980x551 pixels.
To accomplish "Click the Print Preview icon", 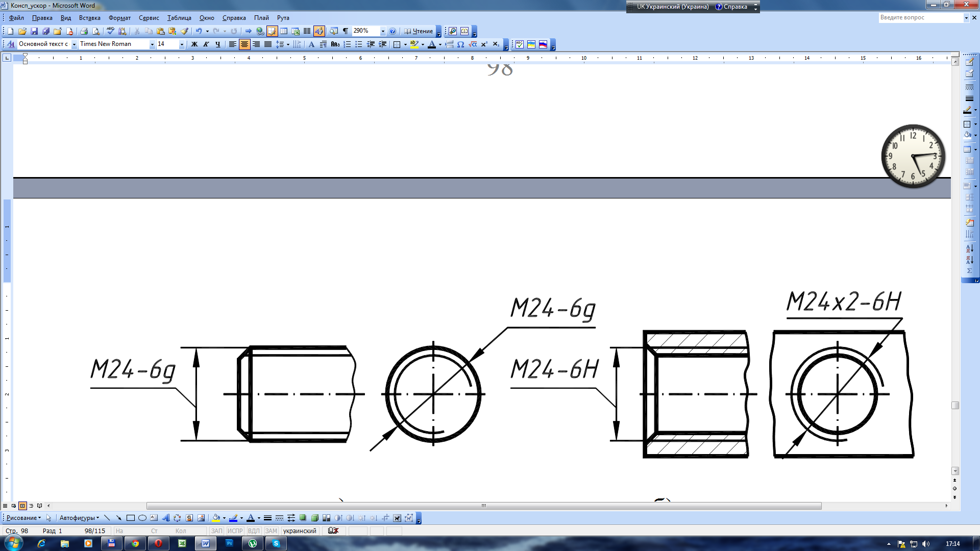I will (96, 31).
